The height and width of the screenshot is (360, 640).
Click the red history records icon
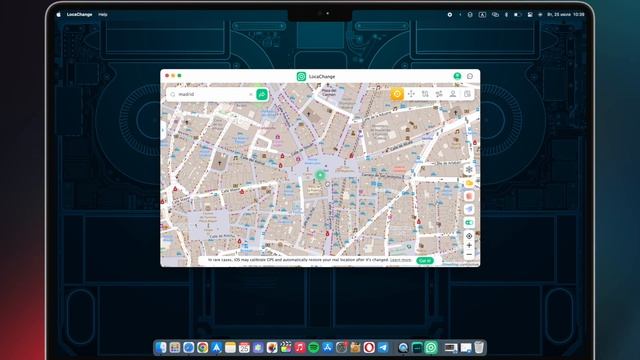click(469, 196)
